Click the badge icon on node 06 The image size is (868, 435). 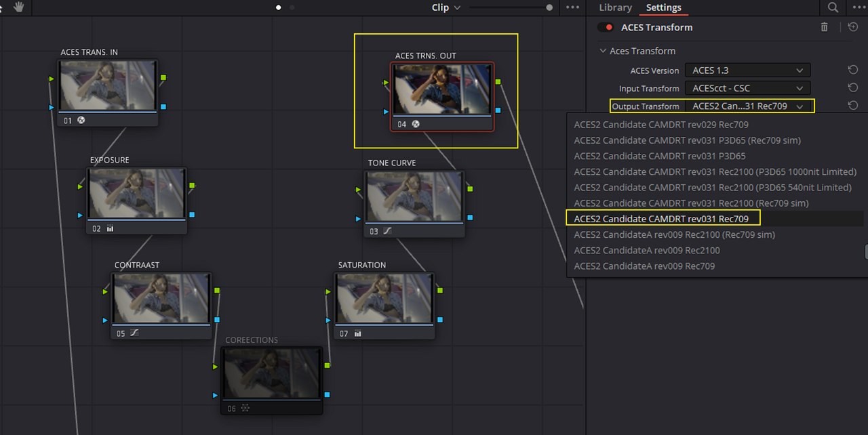click(x=245, y=409)
